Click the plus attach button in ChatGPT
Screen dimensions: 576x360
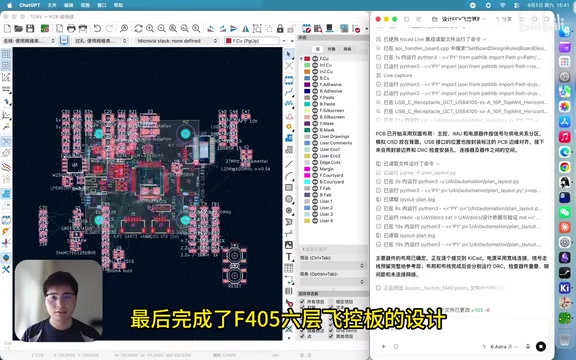pyautogui.click(x=383, y=346)
